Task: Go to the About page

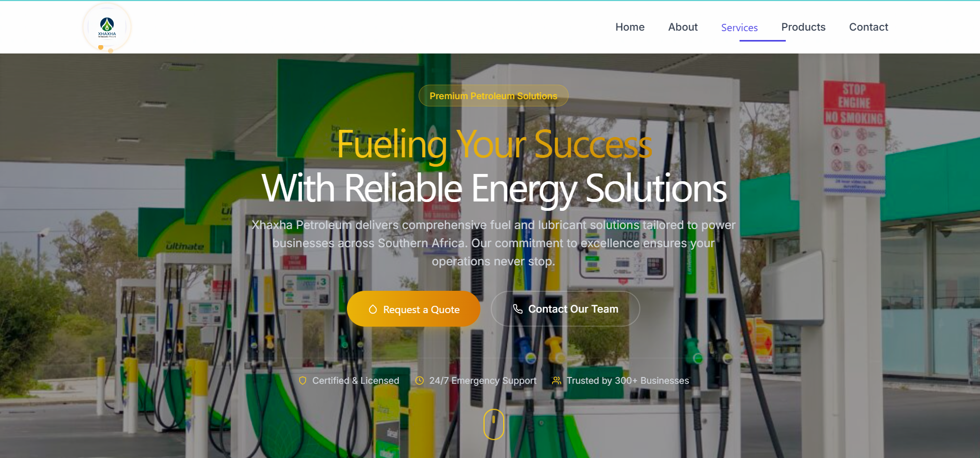Action: coord(683,27)
